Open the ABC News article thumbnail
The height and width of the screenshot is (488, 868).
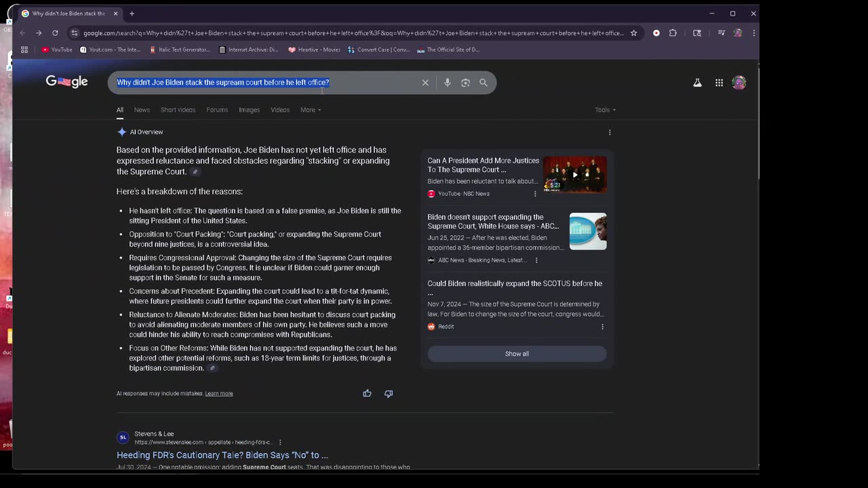588,232
